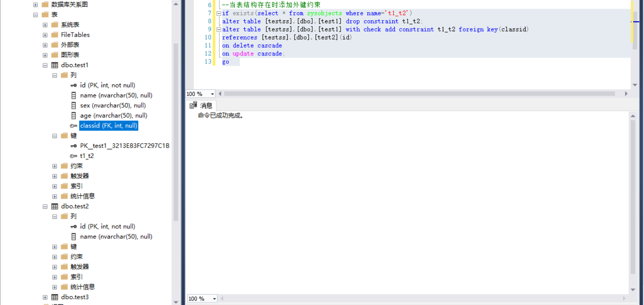This screenshot has height=305, width=644.
Task: Click the folder icon beside 数据库关系图
Action: [x=45, y=4]
